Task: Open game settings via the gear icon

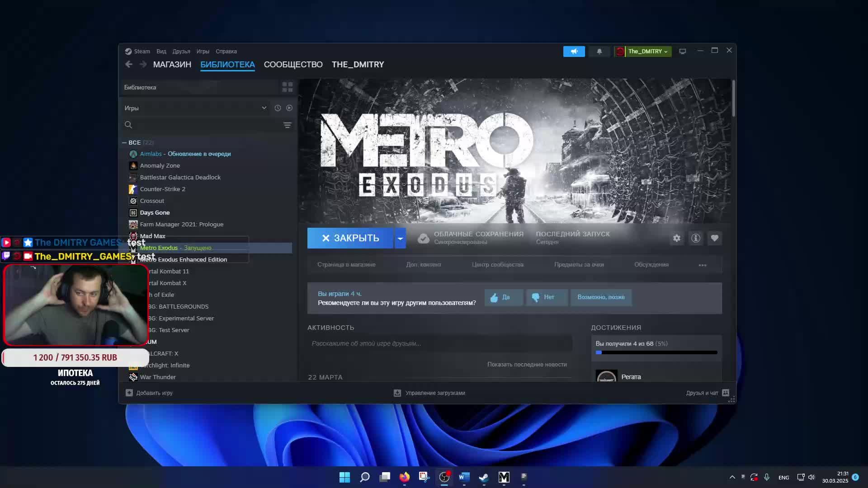Action: pyautogui.click(x=677, y=238)
